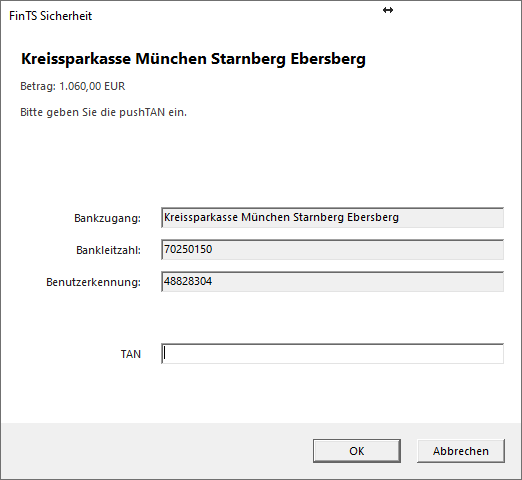Viewport: 522px width, 480px height.
Task: Click the Bankzugang label
Action: pos(107,218)
